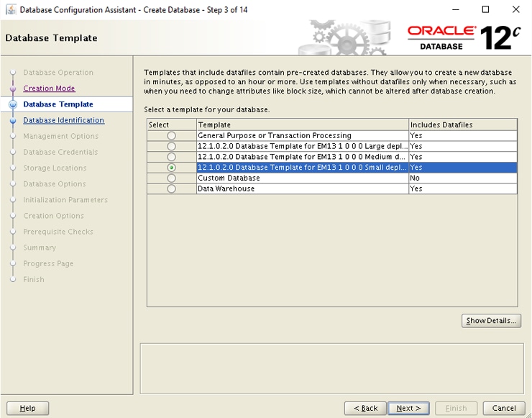The height and width of the screenshot is (418, 532).
Task: Click the highlighted EM13 Small deployment template name
Action: [302, 168]
